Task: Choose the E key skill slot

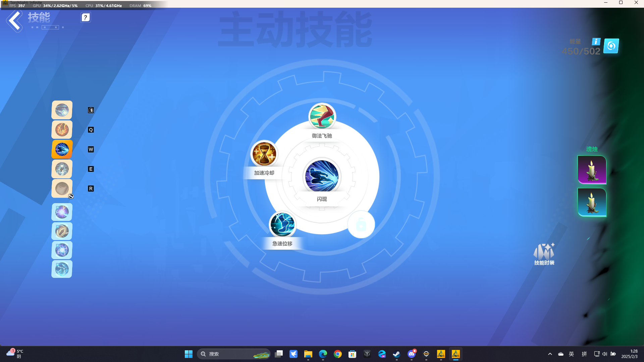Action: coord(62,169)
